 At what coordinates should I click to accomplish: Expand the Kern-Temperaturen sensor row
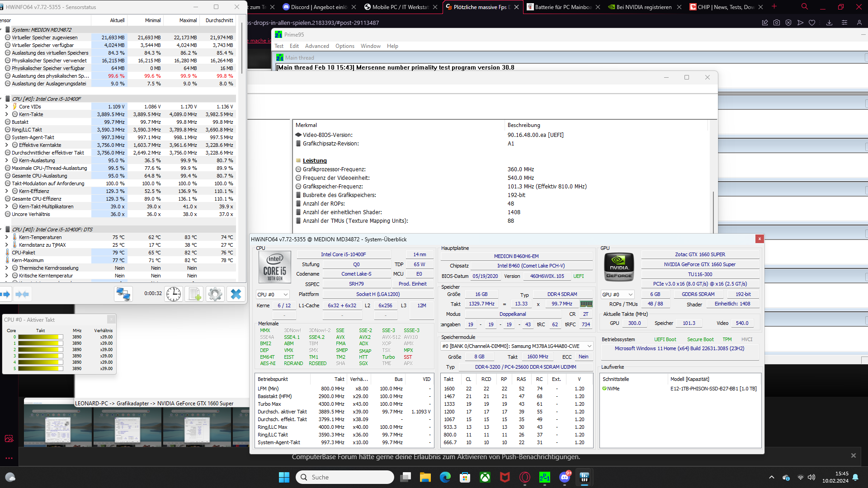6,237
